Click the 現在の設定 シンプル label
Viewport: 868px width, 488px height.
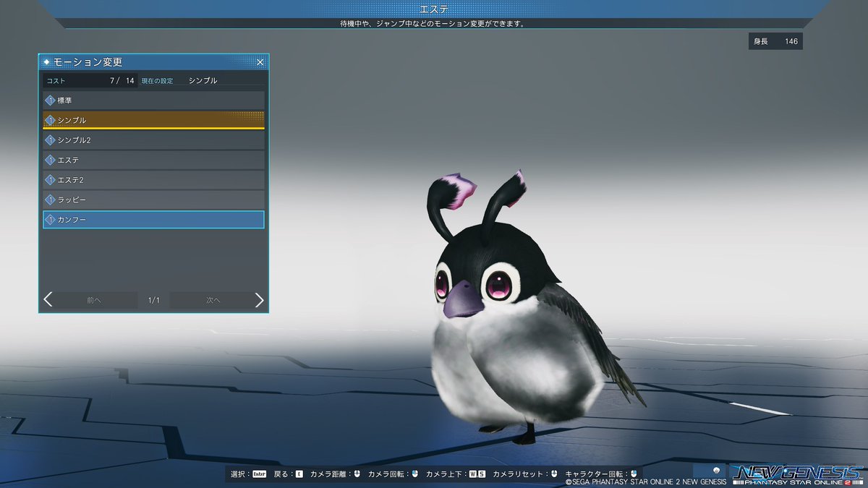point(179,81)
